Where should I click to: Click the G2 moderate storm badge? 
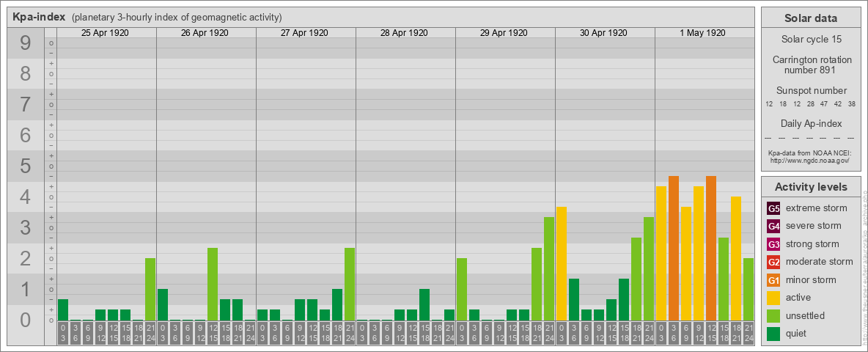[x=774, y=262]
